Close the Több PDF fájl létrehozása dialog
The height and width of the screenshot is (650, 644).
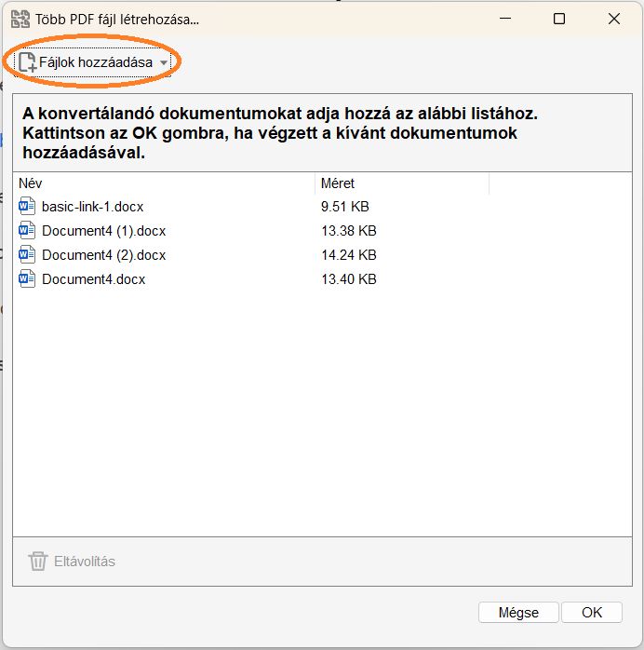(613, 19)
